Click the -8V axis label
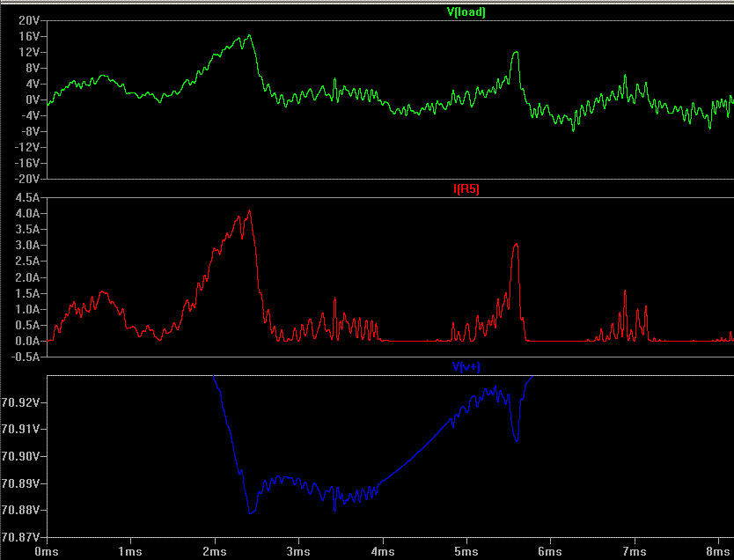This screenshot has height=560, width=734. coord(31,131)
